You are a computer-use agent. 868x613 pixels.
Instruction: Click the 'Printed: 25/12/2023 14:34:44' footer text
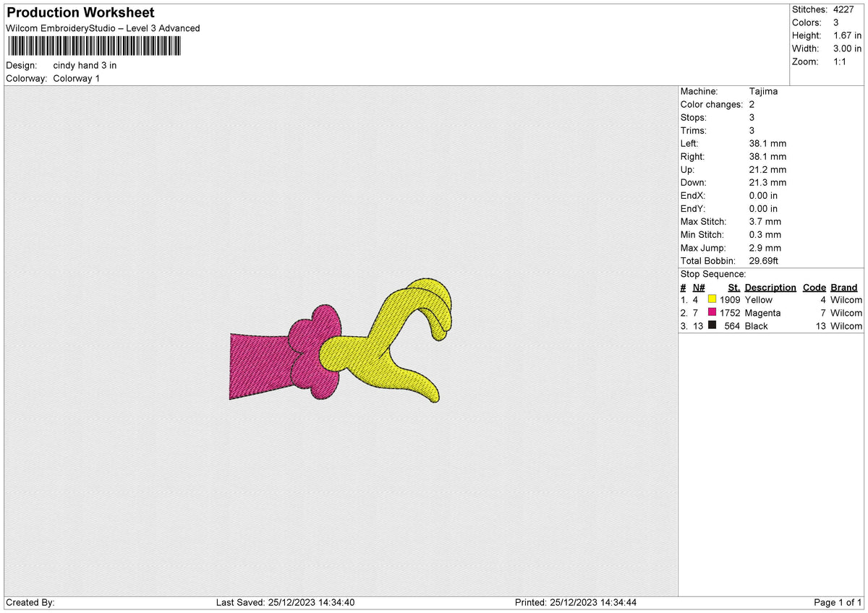576,602
